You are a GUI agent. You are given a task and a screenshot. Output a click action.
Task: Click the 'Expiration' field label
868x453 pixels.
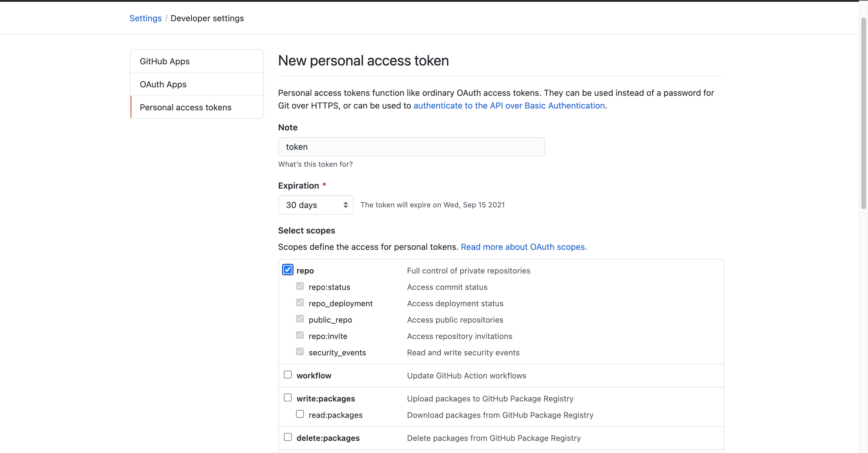coord(298,186)
